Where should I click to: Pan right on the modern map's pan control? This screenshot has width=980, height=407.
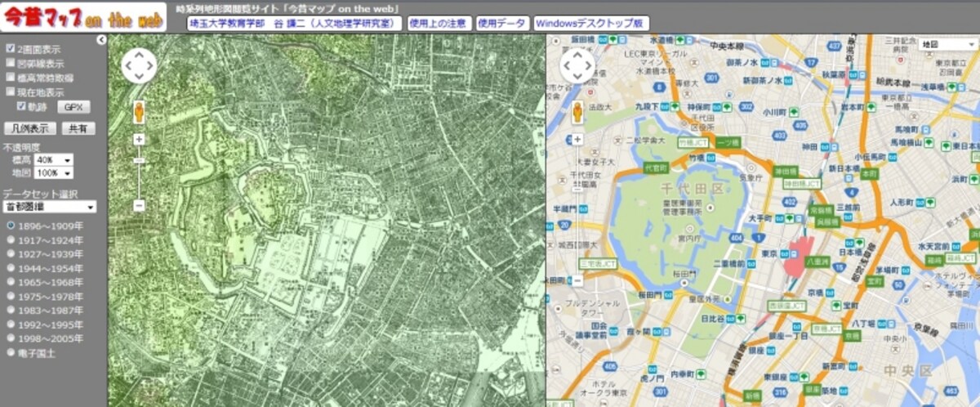(590, 66)
